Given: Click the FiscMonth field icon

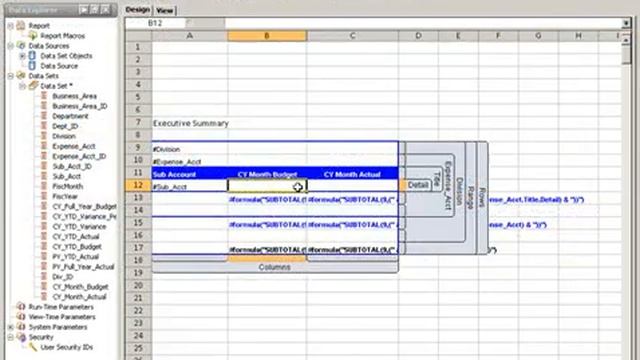Looking at the screenshot, I should [44, 186].
